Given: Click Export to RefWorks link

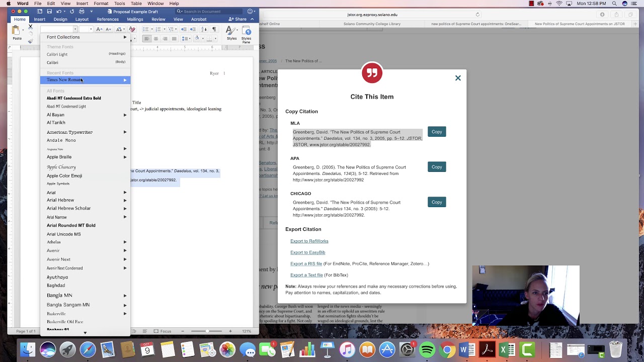Looking at the screenshot, I should point(309,241).
